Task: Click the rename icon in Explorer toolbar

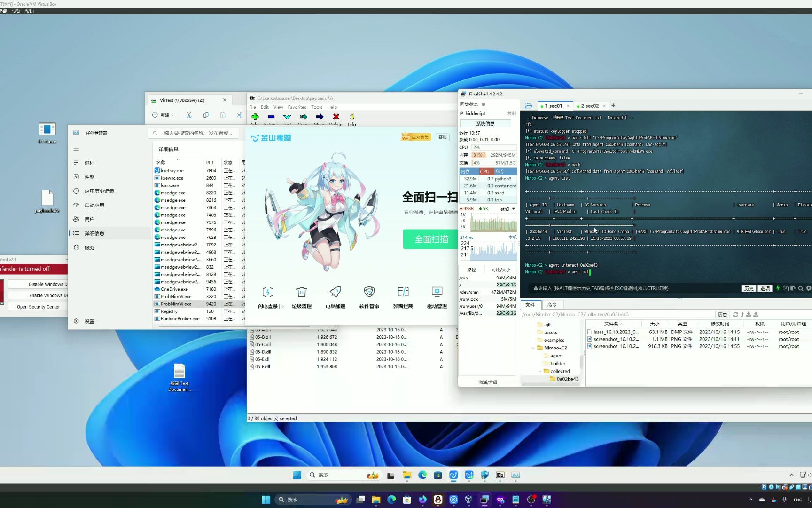Action: click(239, 115)
